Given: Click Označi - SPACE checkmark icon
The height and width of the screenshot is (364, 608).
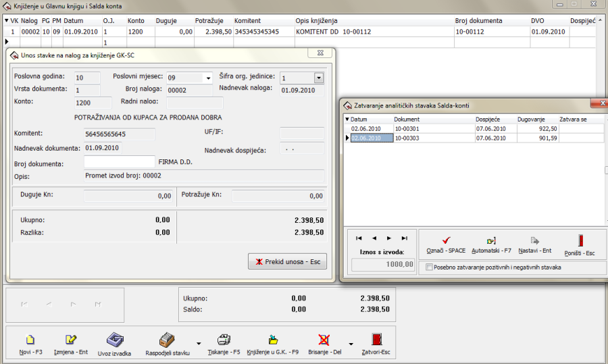Looking at the screenshot, I should [446, 240].
